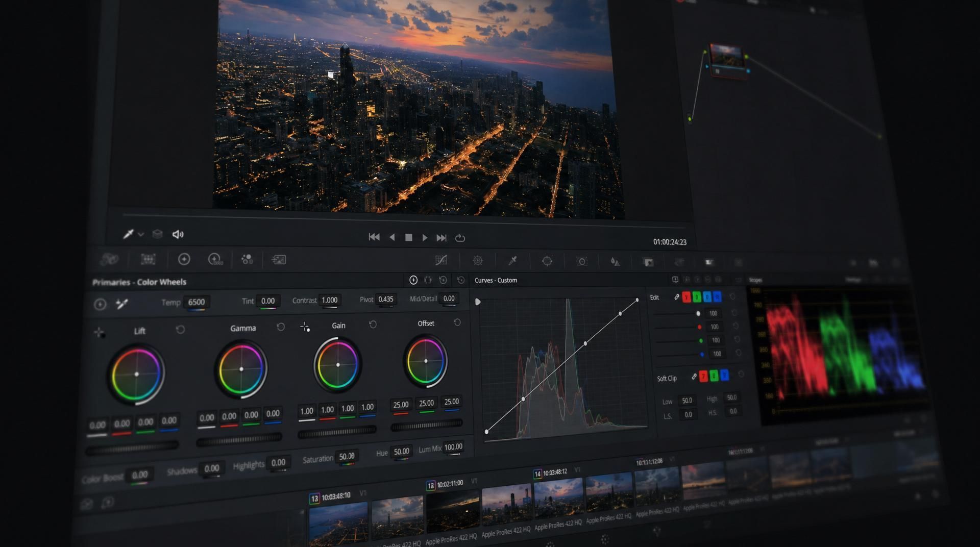Select the black point picker beside Lift
The width and height of the screenshot is (980, 547).
[x=100, y=333]
